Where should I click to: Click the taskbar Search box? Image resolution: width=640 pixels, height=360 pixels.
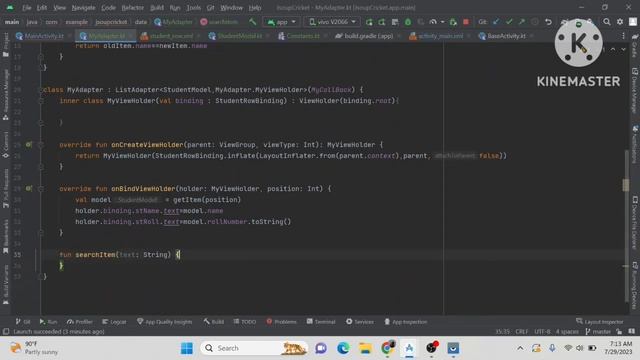coord(255,348)
